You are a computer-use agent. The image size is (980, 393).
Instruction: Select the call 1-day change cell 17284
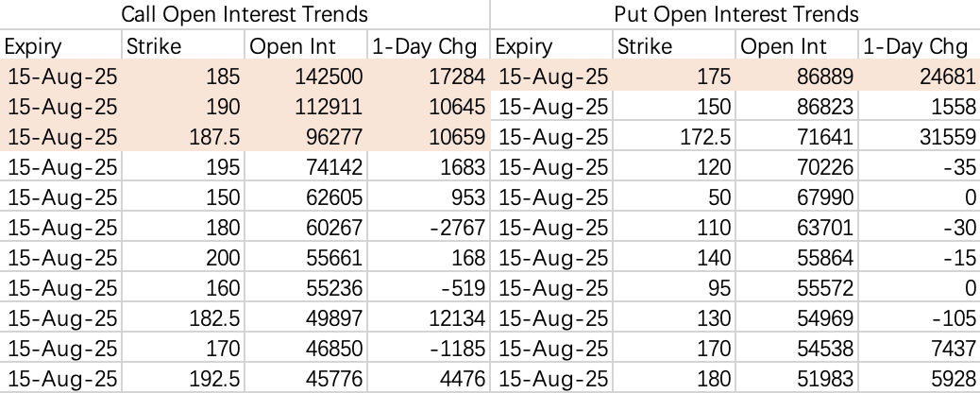(458, 77)
